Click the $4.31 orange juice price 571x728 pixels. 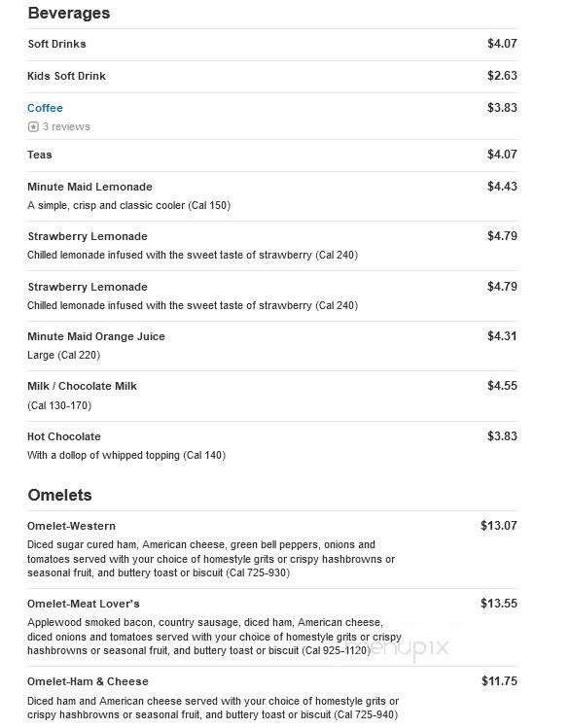pyautogui.click(x=502, y=336)
